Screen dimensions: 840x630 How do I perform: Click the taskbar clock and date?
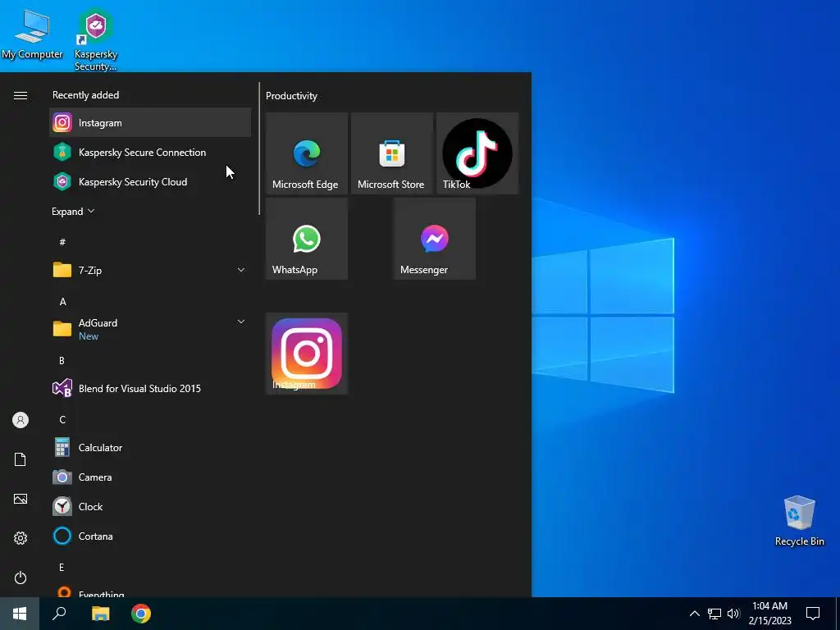pos(769,614)
